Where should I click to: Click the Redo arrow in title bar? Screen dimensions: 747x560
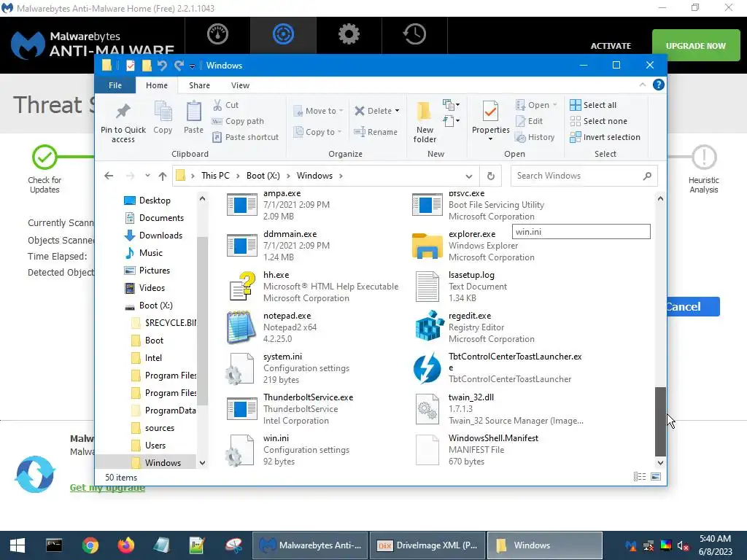point(179,66)
